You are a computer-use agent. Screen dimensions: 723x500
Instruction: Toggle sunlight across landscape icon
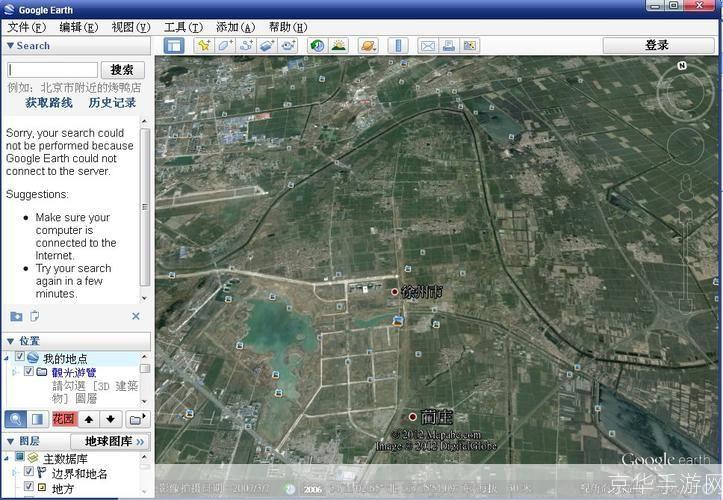point(338,46)
